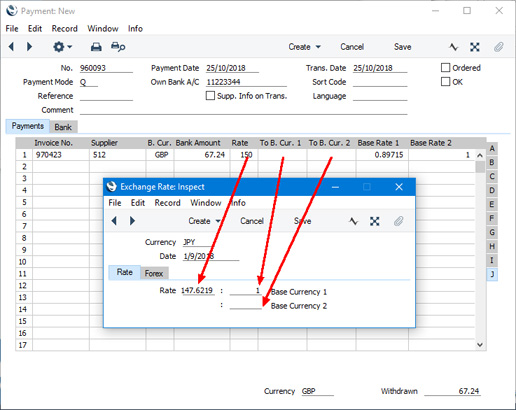
Task: Enable the OK checkbox
Action: [445, 82]
